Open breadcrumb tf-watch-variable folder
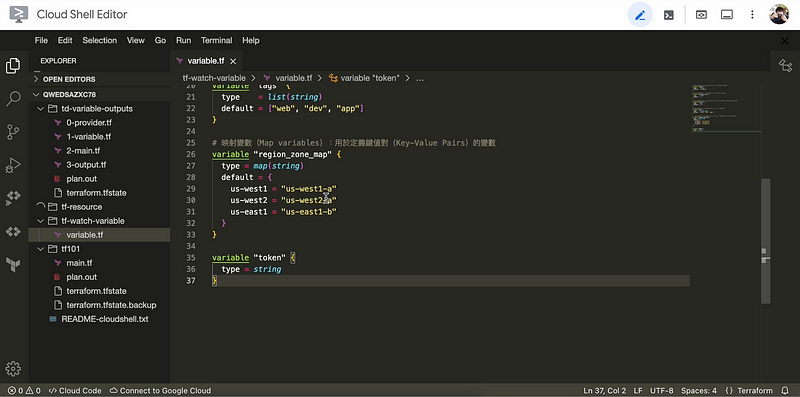Viewport: 800px width, 397px height. click(x=214, y=78)
